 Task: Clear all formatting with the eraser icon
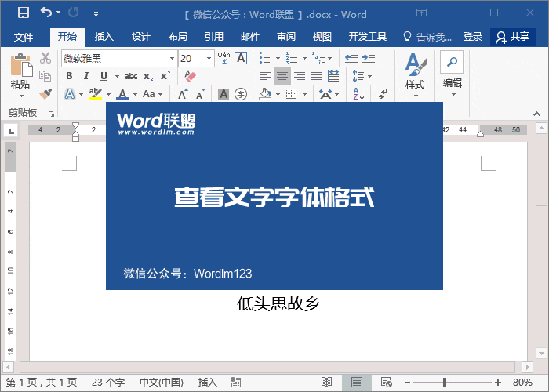pyautogui.click(x=190, y=75)
